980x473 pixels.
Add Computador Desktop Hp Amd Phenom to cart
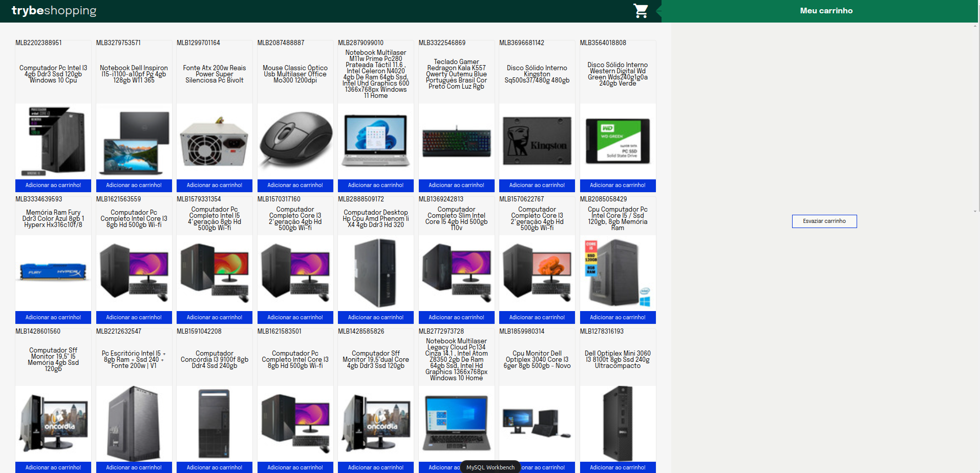tap(376, 318)
